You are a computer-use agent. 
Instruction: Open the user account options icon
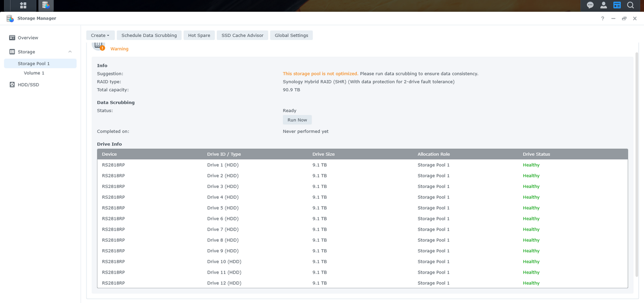pyautogui.click(x=604, y=5)
